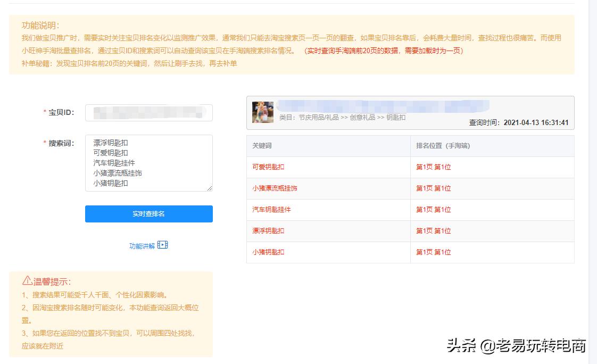Click the video tutorial icon beside 功能讲解
Image resolution: width=597 pixels, height=364 pixels.
point(163,245)
